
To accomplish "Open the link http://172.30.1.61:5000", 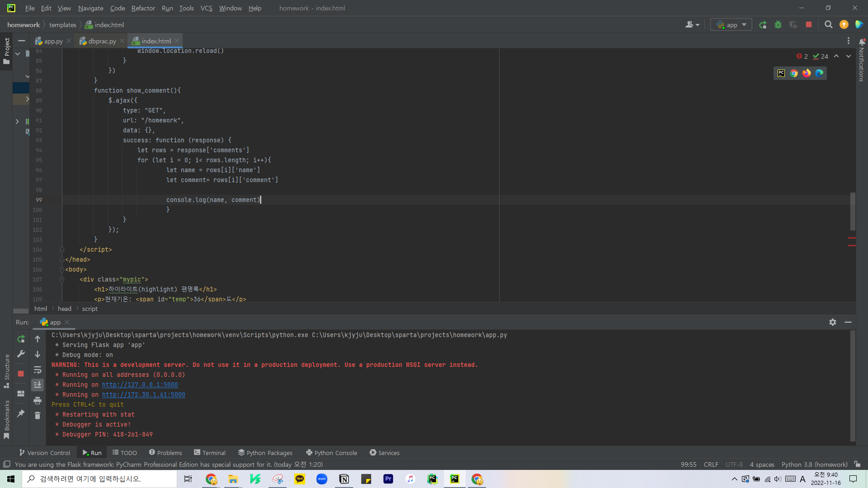I will (143, 395).
